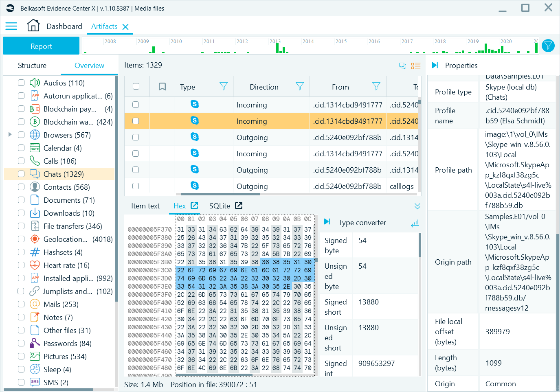This screenshot has height=392, width=560.
Task: Check the Chats (1329) checkbox
Action: click(x=21, y=174)
